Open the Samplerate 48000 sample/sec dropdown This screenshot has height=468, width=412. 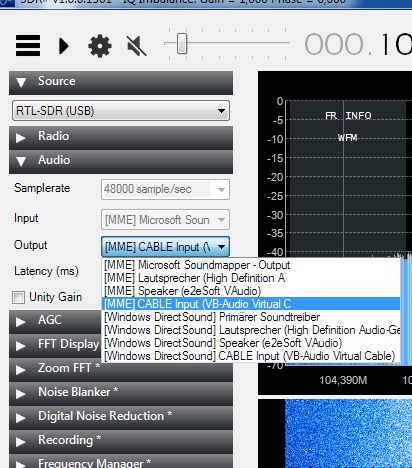tap(165, 189)
